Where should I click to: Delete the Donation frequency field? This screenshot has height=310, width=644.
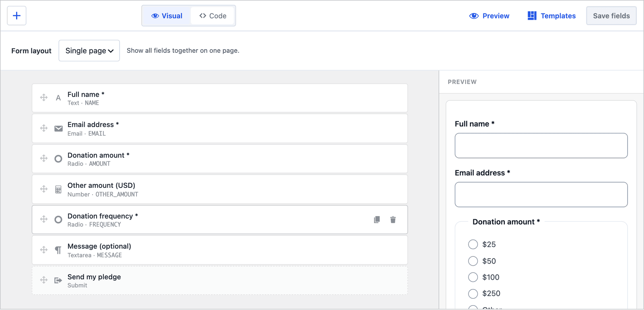click(x=393, y=220)
